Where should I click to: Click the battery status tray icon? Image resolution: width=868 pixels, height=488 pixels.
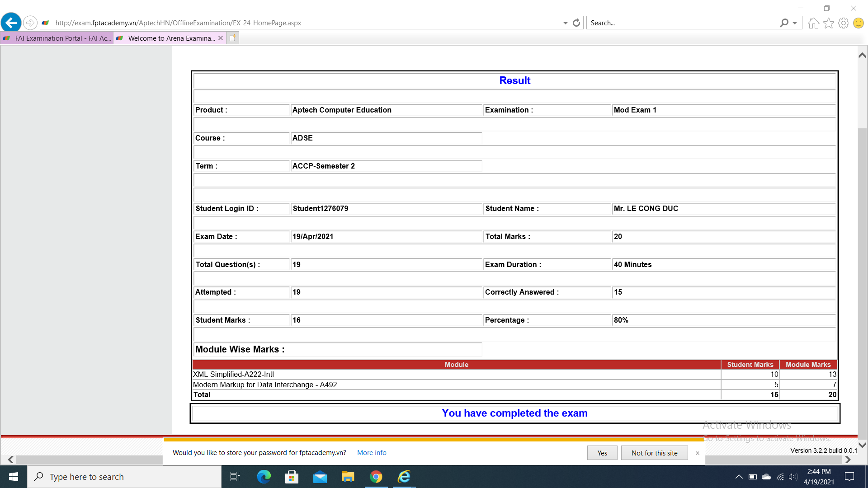[x=753, y=477]
